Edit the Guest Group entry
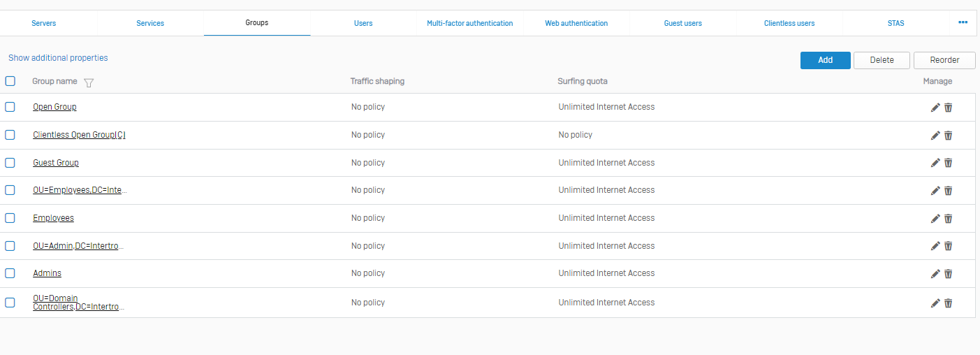Viewport: 980px width, 355px height. pos(935,163)
